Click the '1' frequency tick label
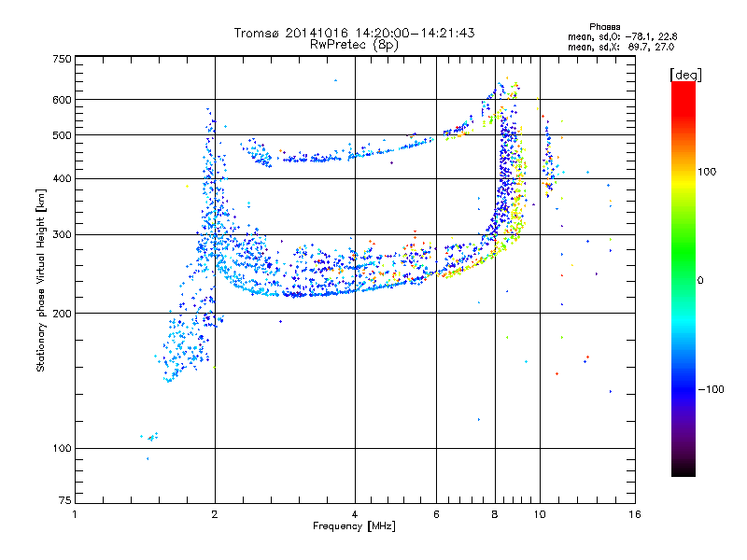 pyautogui.click(x=75, y=514)
